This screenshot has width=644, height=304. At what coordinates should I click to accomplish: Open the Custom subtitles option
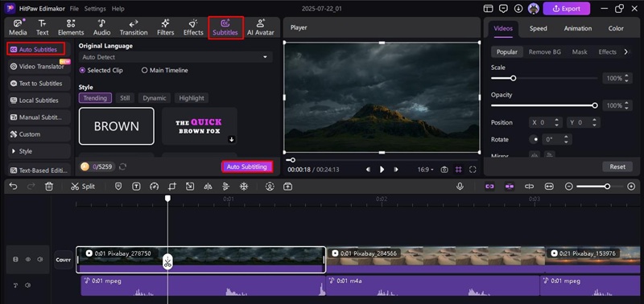coord(39,134)
